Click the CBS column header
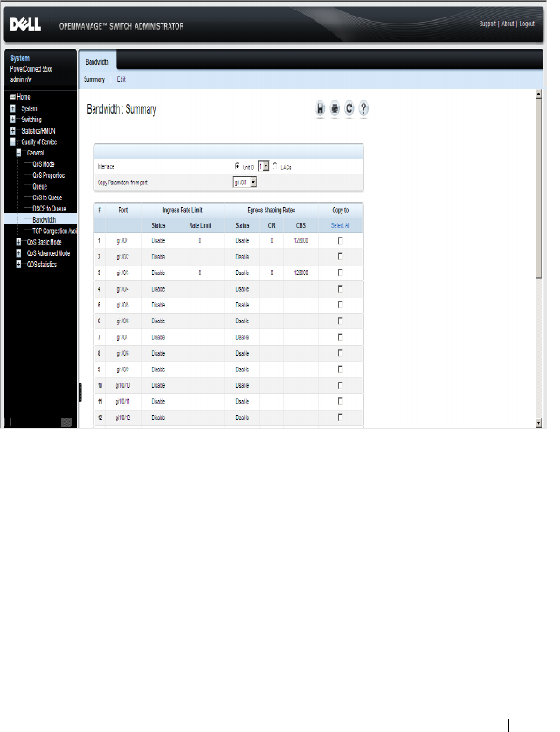The width and height of the screenshot is (560, 732). point(301,225)
